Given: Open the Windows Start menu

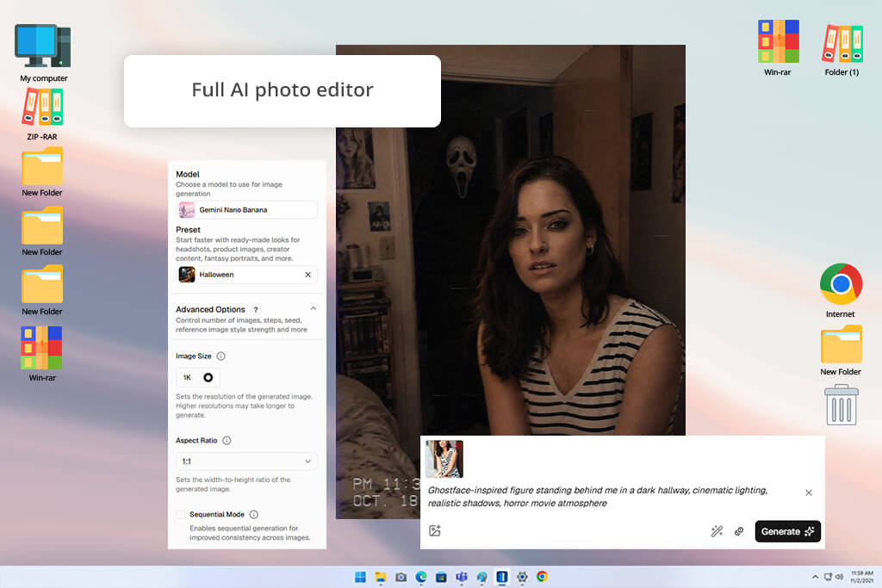Looking at the screenshot, I should point(360,577).
